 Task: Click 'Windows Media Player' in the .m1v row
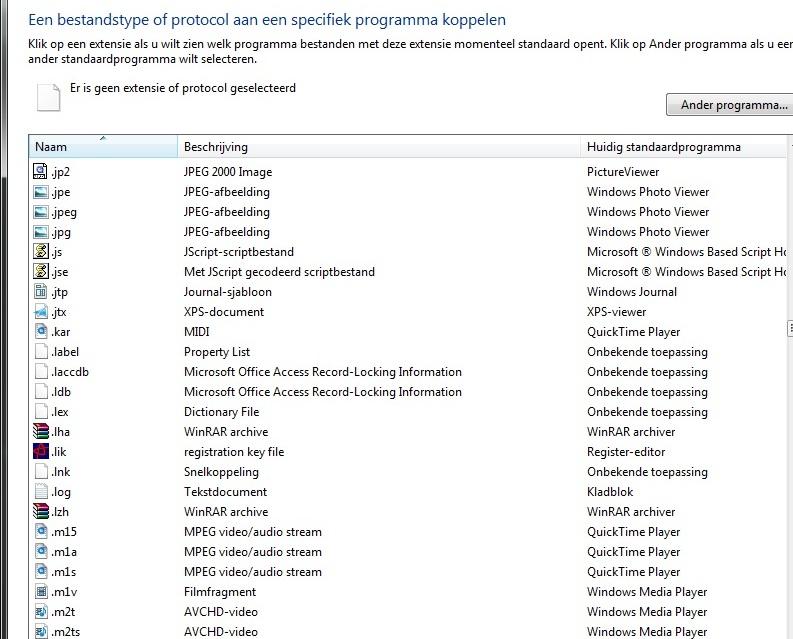click(x=647, y=591)
